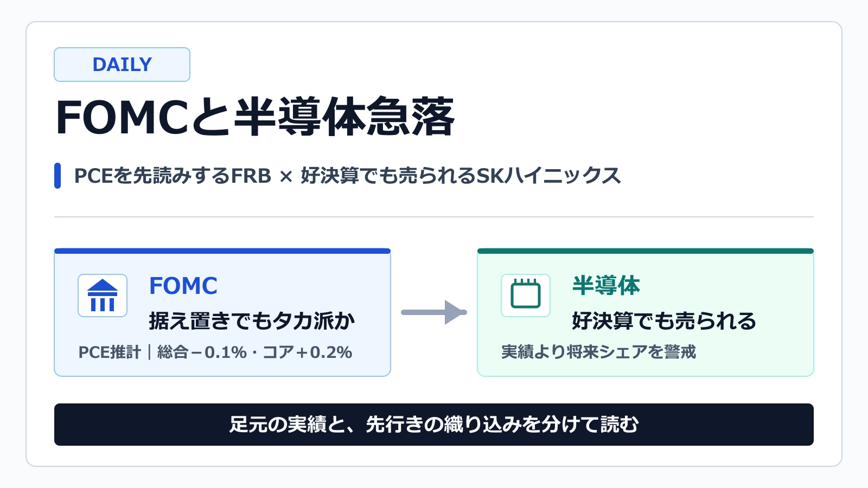Select the blue FOMC heading
The width and height of the screenshot is (868, 488).
[183, 286]
